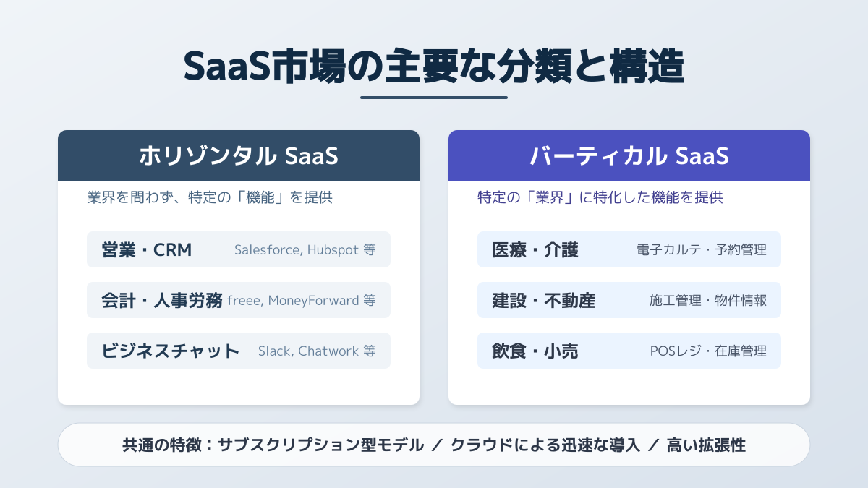This screenshot has width=868, height=488.
Task: Select the ホリゾンタル SaaS header
Action: tap(239, 156)
